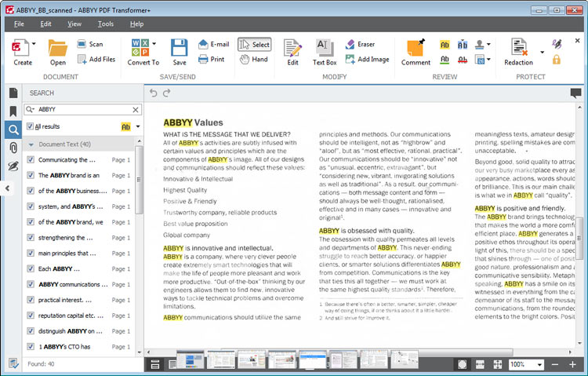Click the Create document icon

pyautogui.click(x=20, y=48)
